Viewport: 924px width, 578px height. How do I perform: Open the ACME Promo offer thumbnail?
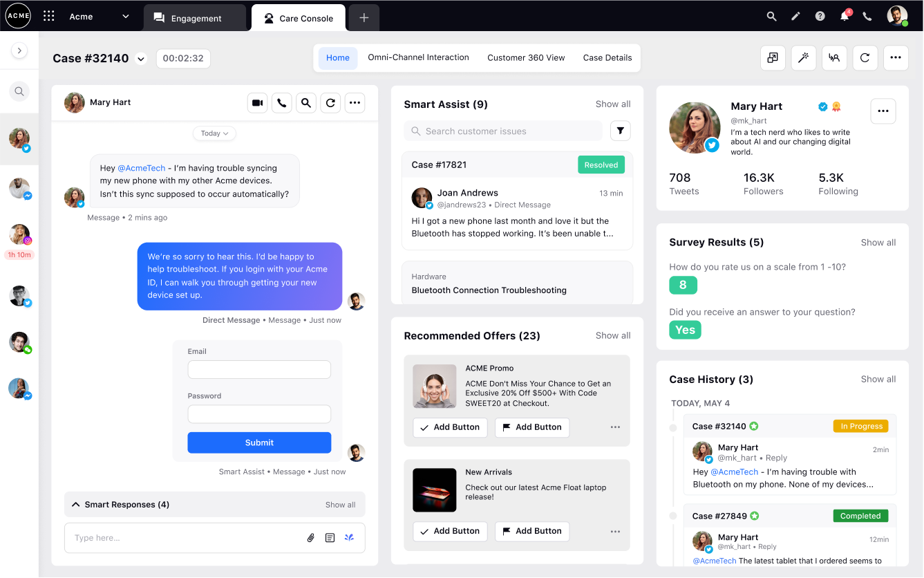435,386
